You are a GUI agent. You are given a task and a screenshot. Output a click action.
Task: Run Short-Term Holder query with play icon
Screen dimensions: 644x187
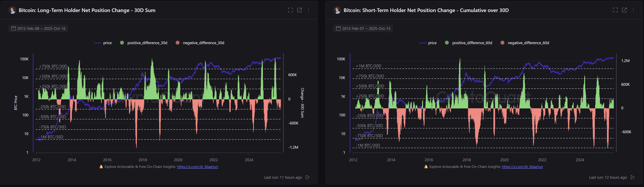click(633, 177)
